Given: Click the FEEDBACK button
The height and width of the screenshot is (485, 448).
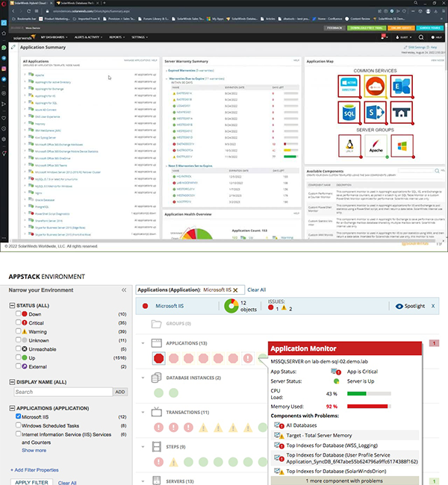Looking at the screenshot, I should (x=335, y=28).
